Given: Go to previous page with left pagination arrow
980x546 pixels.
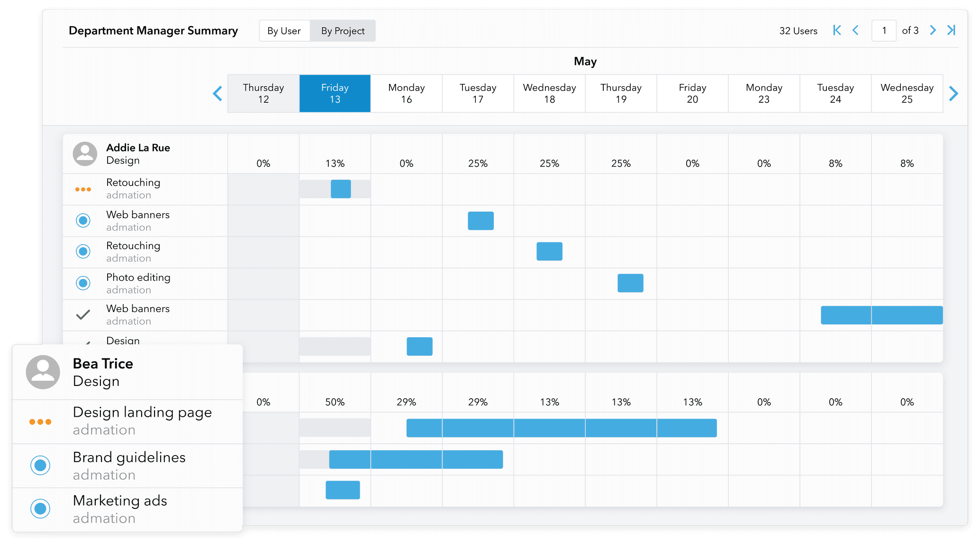Looking at the screenshot, I should point(856,30).
